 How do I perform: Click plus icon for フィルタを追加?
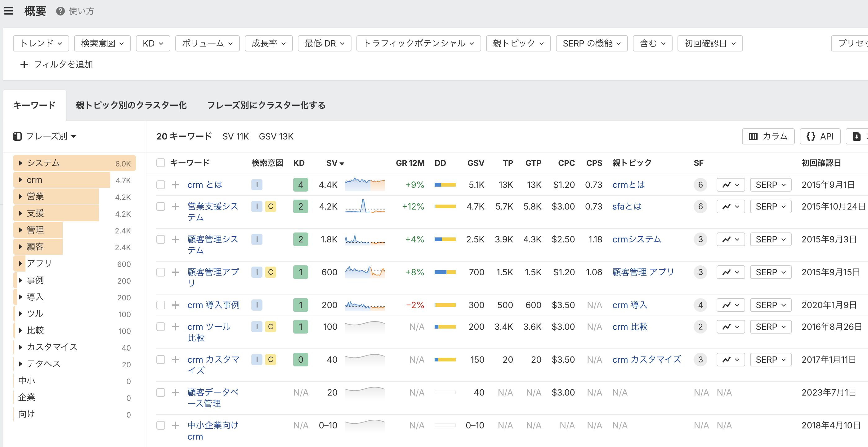coord(24,64)
